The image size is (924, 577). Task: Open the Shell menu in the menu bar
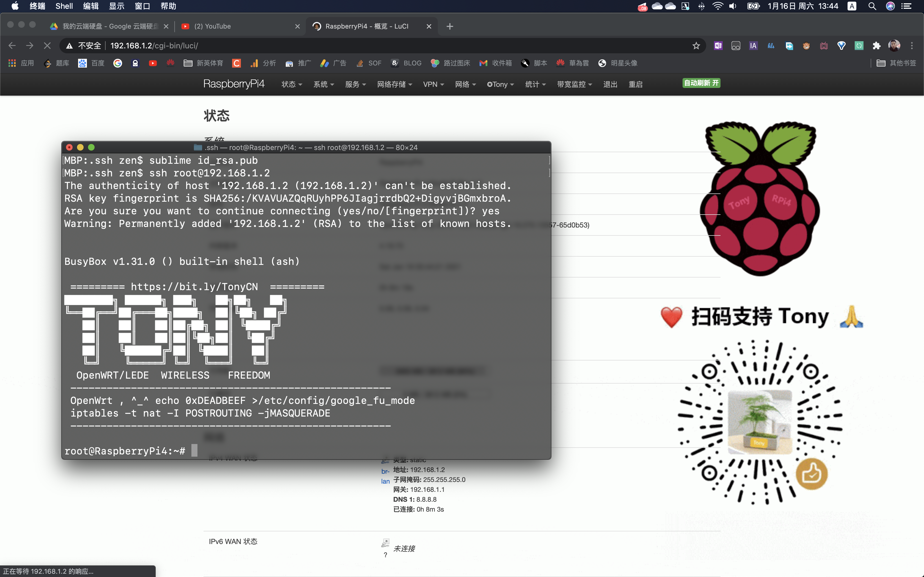click(64, 6)
